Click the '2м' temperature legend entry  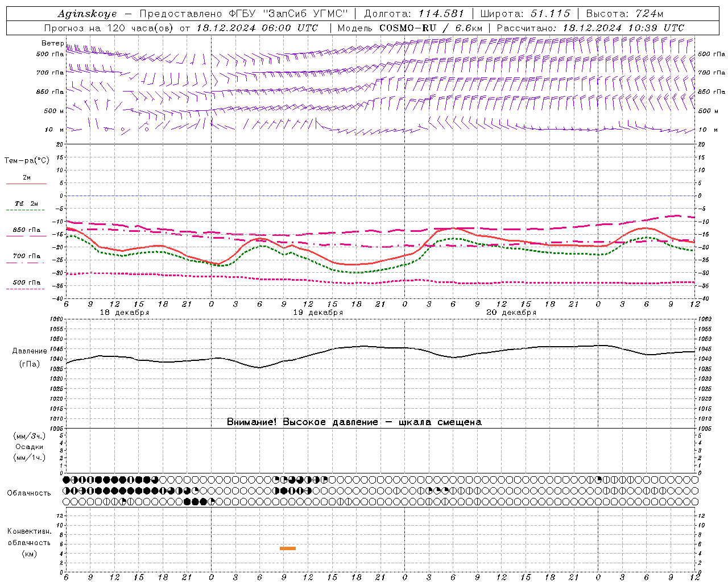click(x=27, y=178)
